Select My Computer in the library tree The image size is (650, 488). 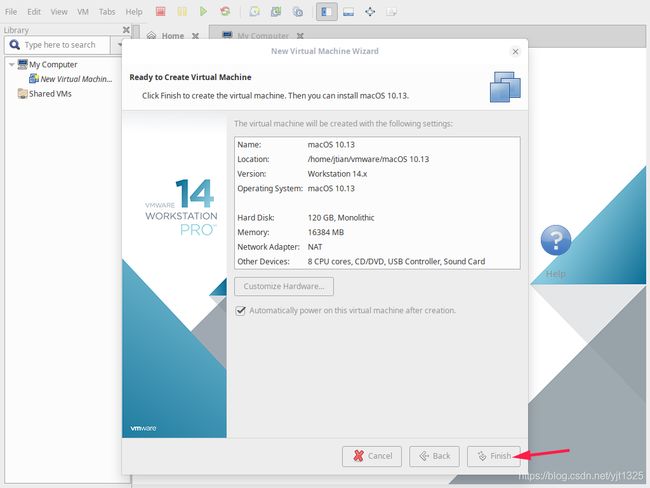53,65
